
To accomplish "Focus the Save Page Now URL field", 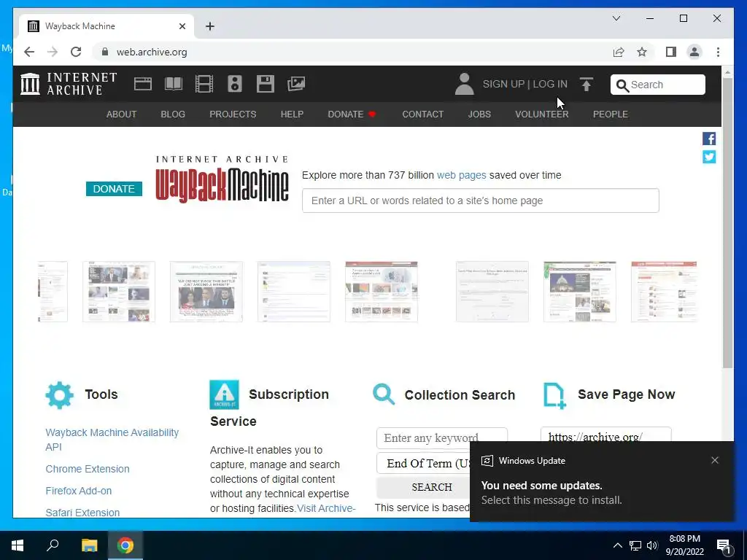I will click(x=605, y=436).
